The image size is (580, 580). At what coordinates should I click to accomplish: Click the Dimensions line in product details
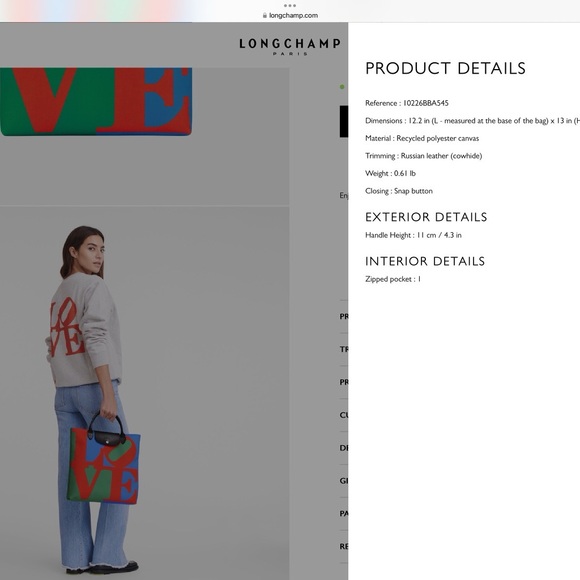point(472,121)
